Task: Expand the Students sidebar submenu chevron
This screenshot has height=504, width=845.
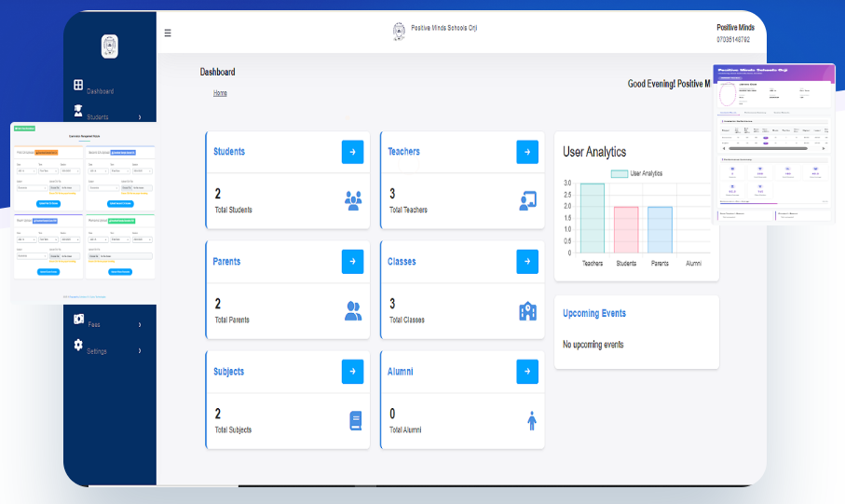Action: pos(140,117)
